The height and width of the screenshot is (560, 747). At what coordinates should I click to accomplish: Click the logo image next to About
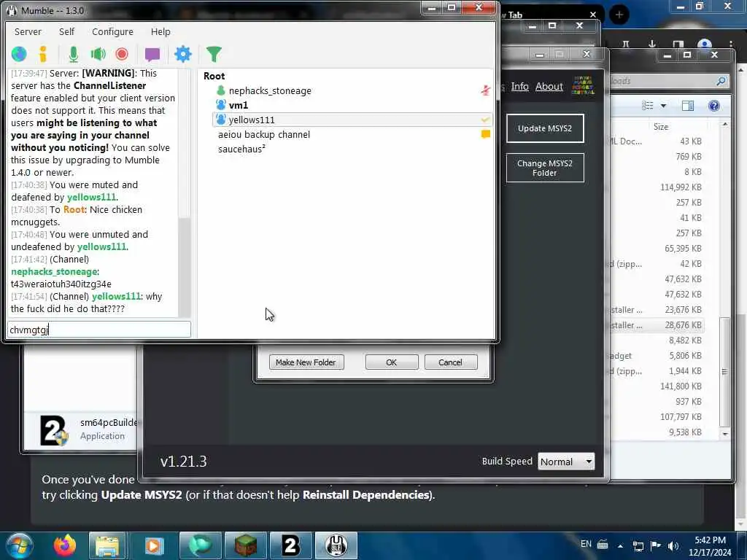[x=583, y=85]
